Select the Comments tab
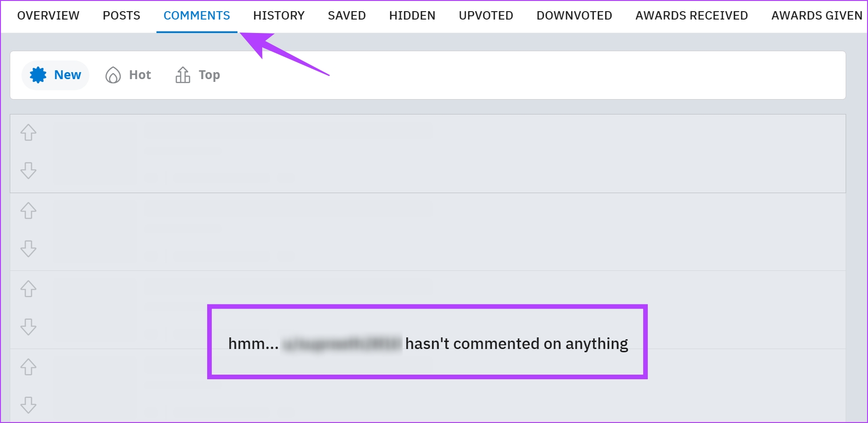The image size is (868, 423). pyautogui.click(x=197, y=16)
